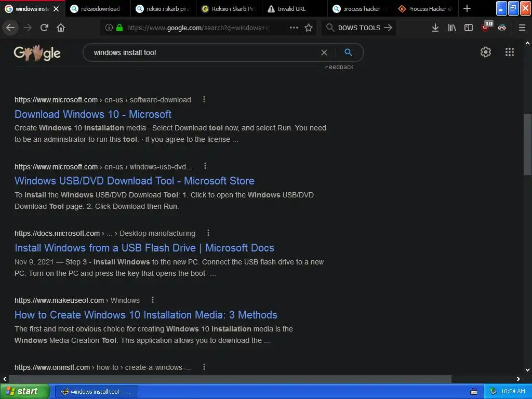Viewport: 532px width, 399px height.
Task: Open the Google apps grid icon
Action: (510, 52)
